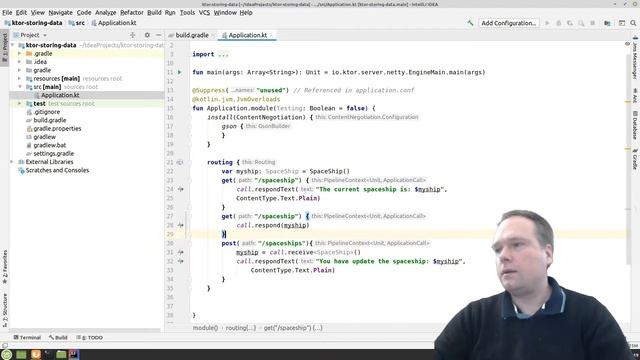Click the Run with Coverage icon
The image size is (640, 360).
click(570, 23)
